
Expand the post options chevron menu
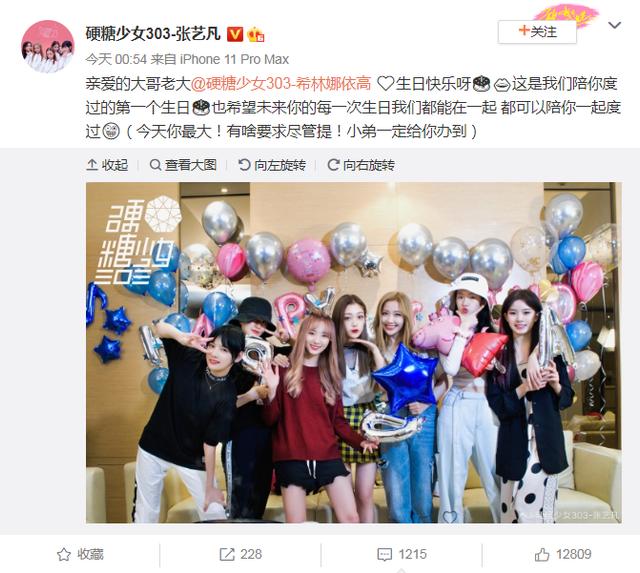tap(614, 25)
